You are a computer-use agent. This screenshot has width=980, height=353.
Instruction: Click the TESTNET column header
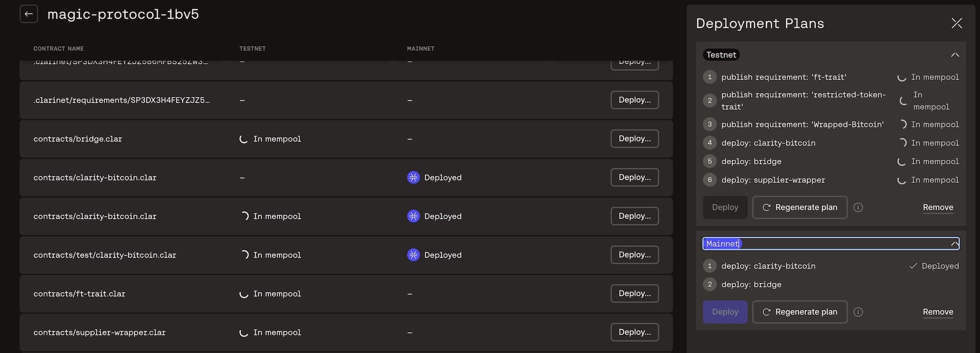pyautogui.click(x=252, y=49)
